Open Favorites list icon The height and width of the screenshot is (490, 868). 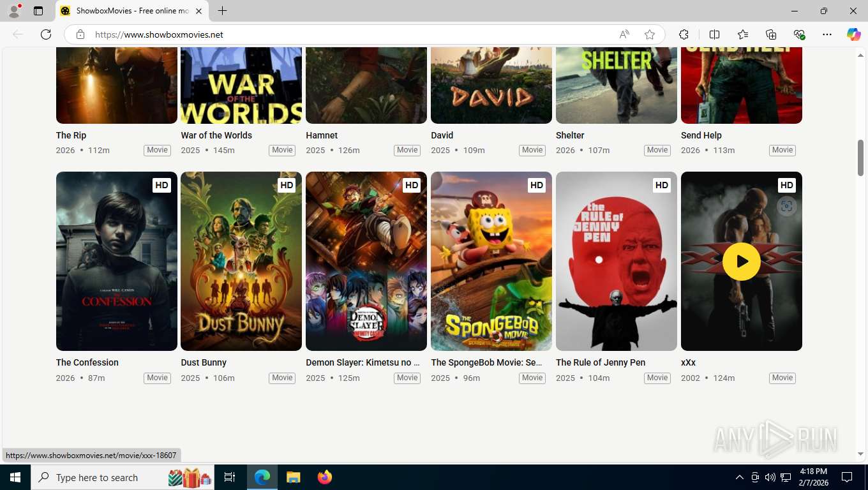coord(743,34)
